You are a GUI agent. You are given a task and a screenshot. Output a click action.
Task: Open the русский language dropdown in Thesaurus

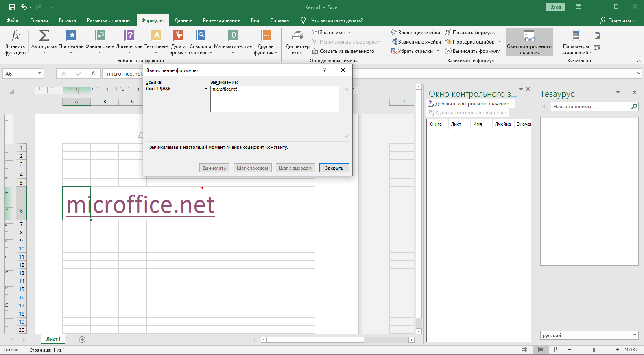(635, 335)
